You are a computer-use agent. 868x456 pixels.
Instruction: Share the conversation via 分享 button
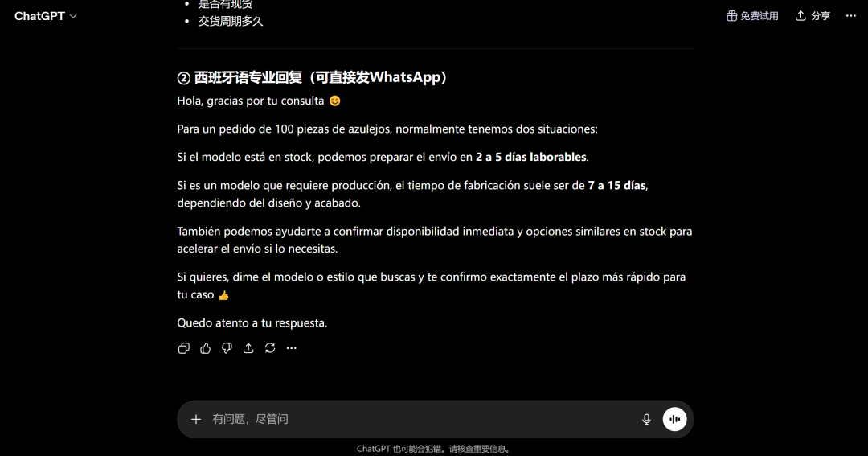click(813, 16)
